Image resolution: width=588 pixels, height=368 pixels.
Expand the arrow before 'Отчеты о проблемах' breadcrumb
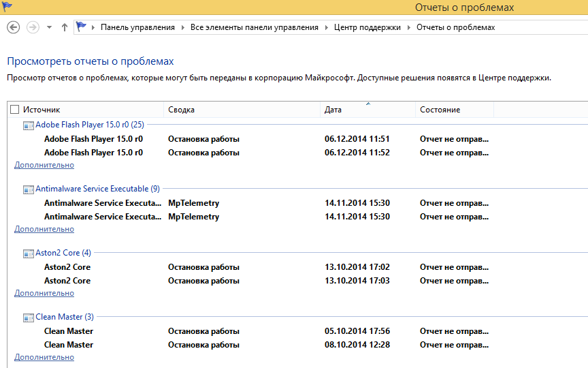click(x=409, y=27)
